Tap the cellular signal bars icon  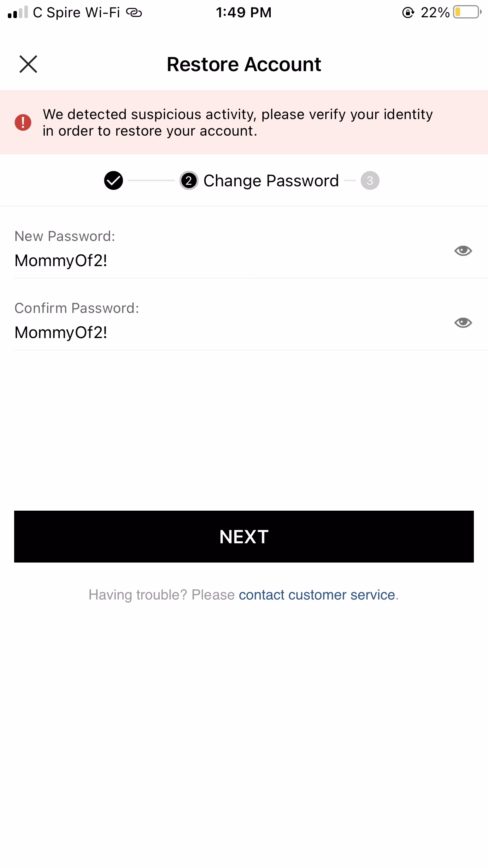click(18, 12)
